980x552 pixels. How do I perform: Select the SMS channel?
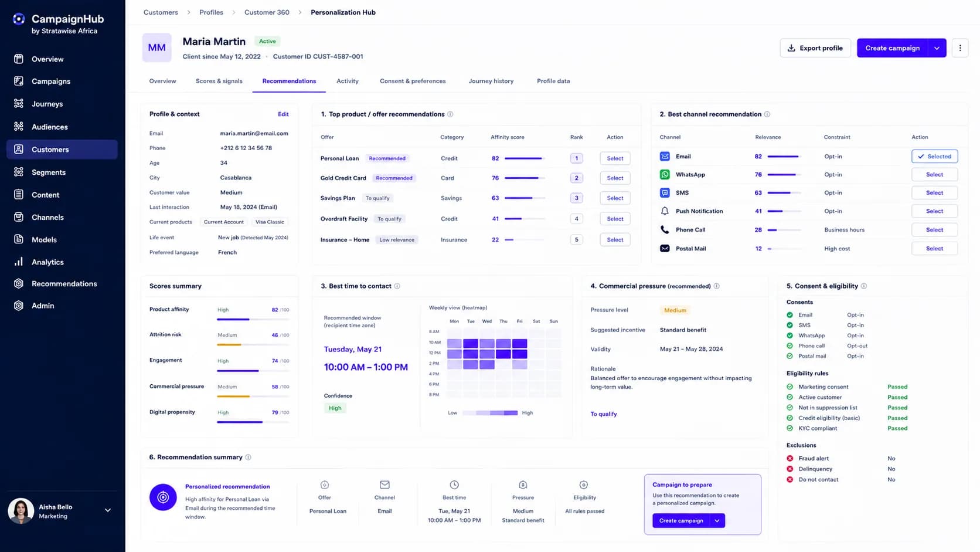click(x=934, y=193)
